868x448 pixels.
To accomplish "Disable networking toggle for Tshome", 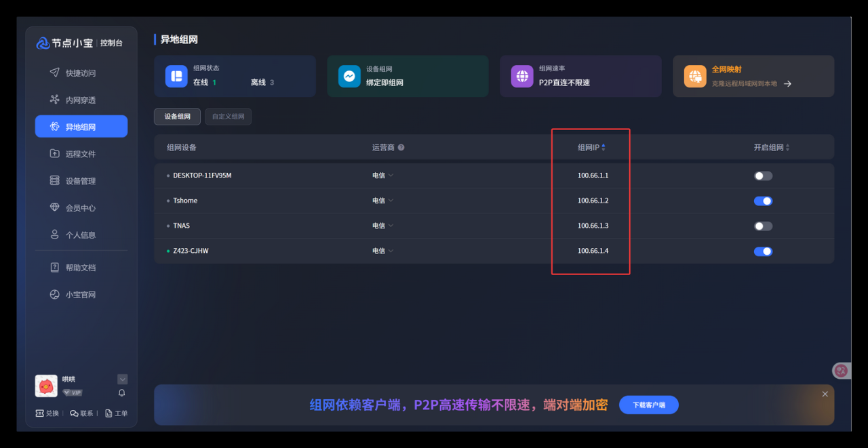I will pos(763,201).
